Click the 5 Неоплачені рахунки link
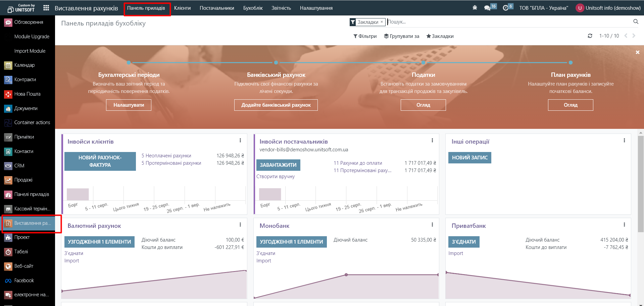This screenshot has width=644, height=306. pos(166,156)
